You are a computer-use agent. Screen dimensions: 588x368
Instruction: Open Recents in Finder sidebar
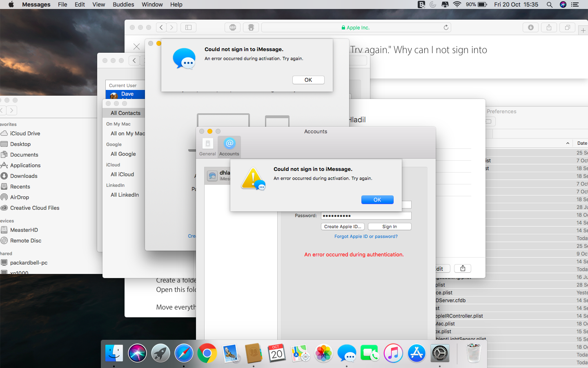pos(20,186)
